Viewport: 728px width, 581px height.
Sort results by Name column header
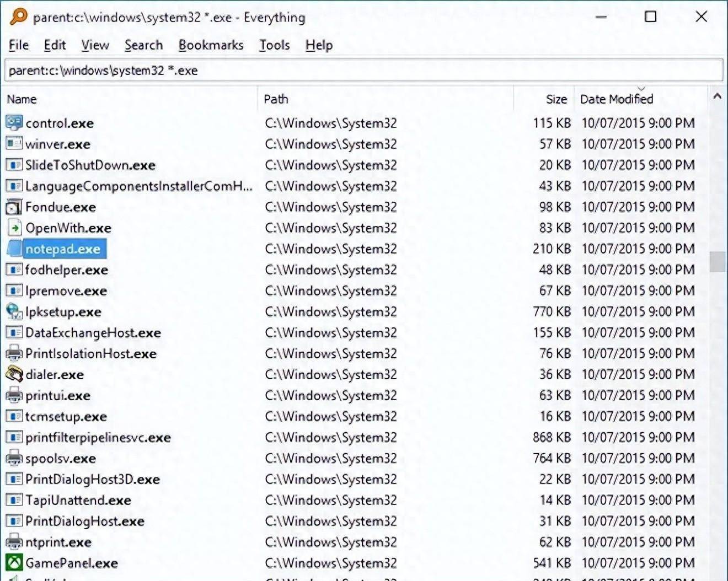pyautogui.click(x=130, y=99)
